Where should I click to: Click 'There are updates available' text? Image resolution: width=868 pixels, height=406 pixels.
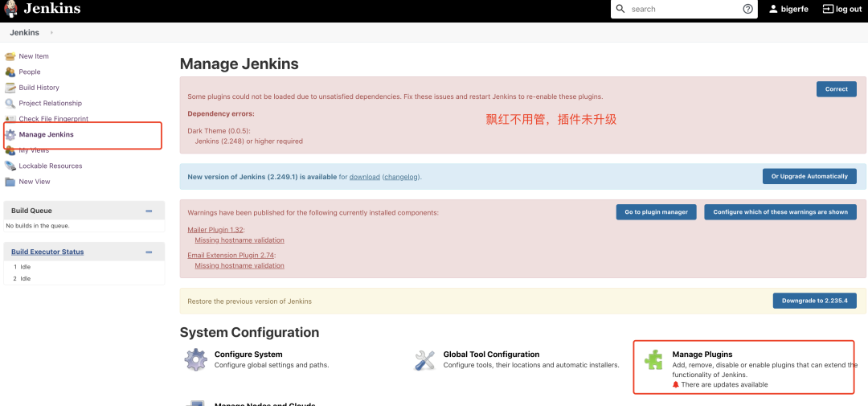724,384
